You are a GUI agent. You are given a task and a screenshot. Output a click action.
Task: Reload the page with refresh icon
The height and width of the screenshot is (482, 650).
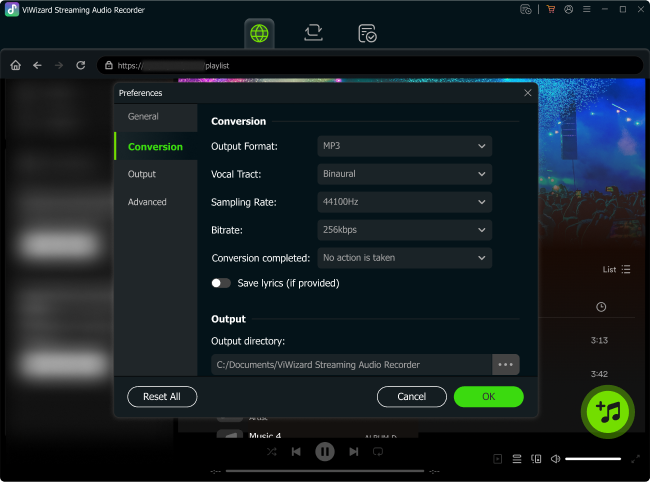(x=81, y=65)
